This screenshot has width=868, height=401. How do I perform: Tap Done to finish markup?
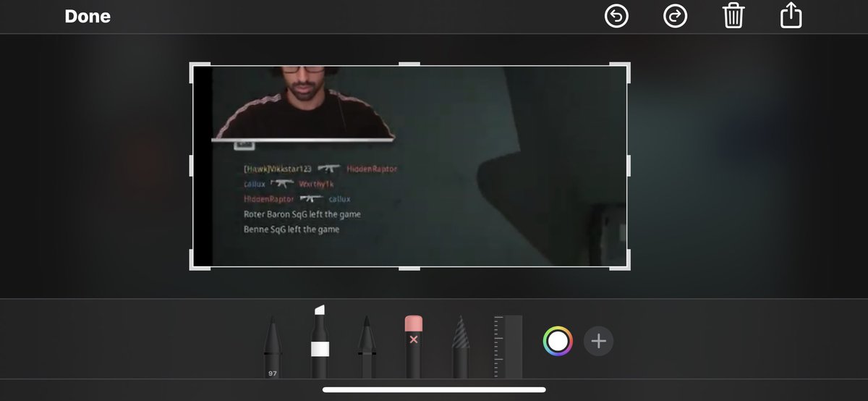click(x=88, y=16)
